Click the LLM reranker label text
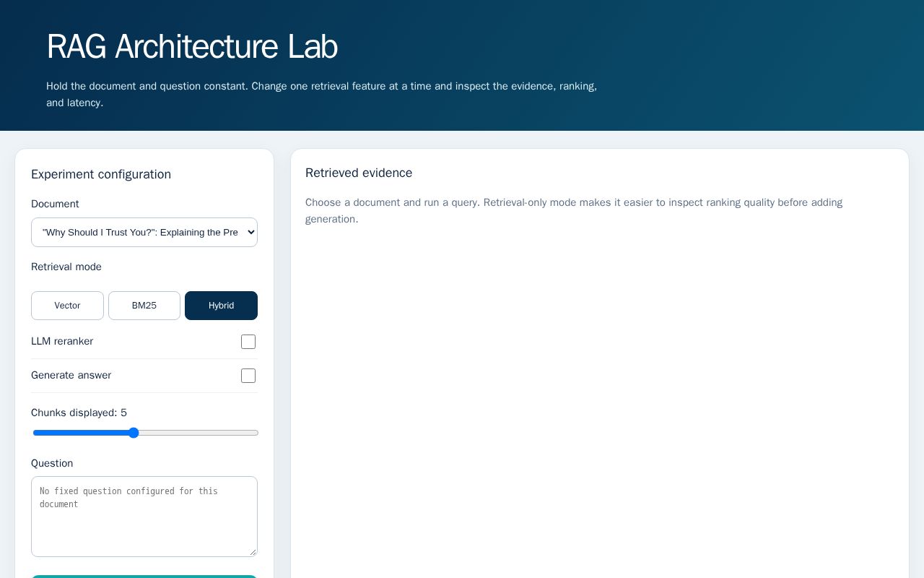 pos(62,341)
